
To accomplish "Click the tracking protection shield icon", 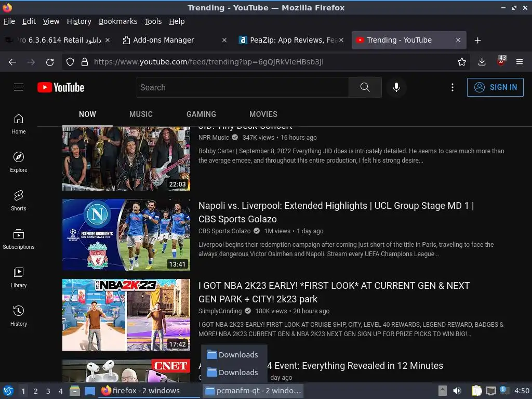I will click(x=70, y=62).
